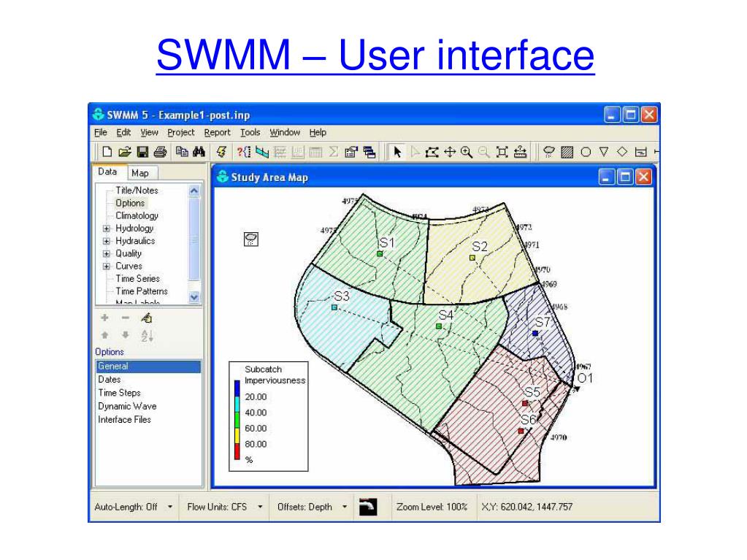
Task: Click the minus delete object button
Action: [x=126, y=318]
